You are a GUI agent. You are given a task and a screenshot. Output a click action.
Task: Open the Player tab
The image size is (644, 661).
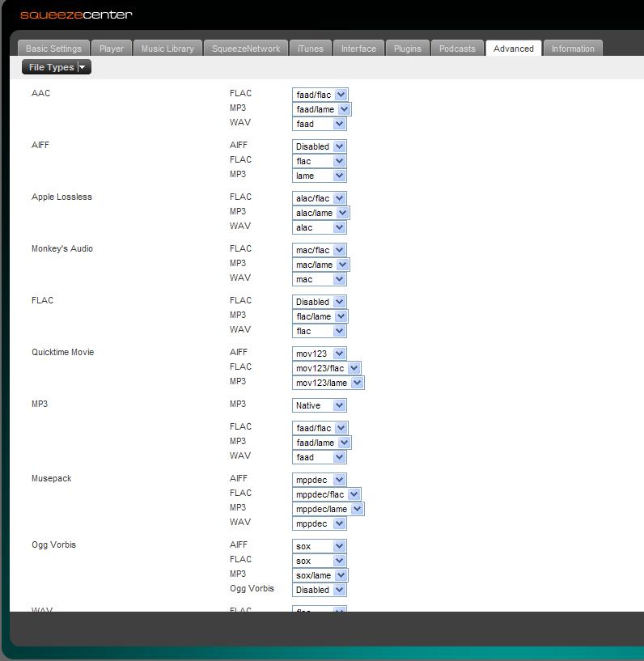tap(112, 49)
